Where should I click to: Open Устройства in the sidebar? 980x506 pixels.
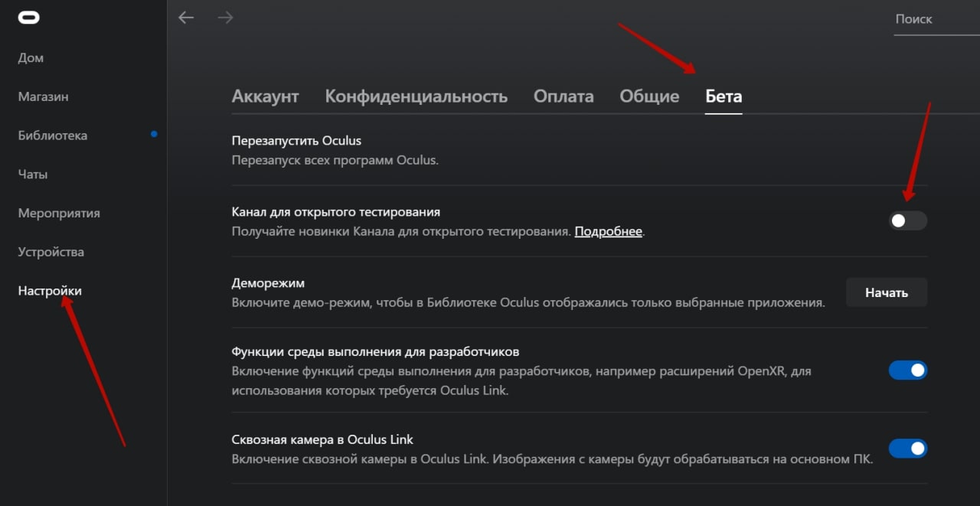point(51,252)
